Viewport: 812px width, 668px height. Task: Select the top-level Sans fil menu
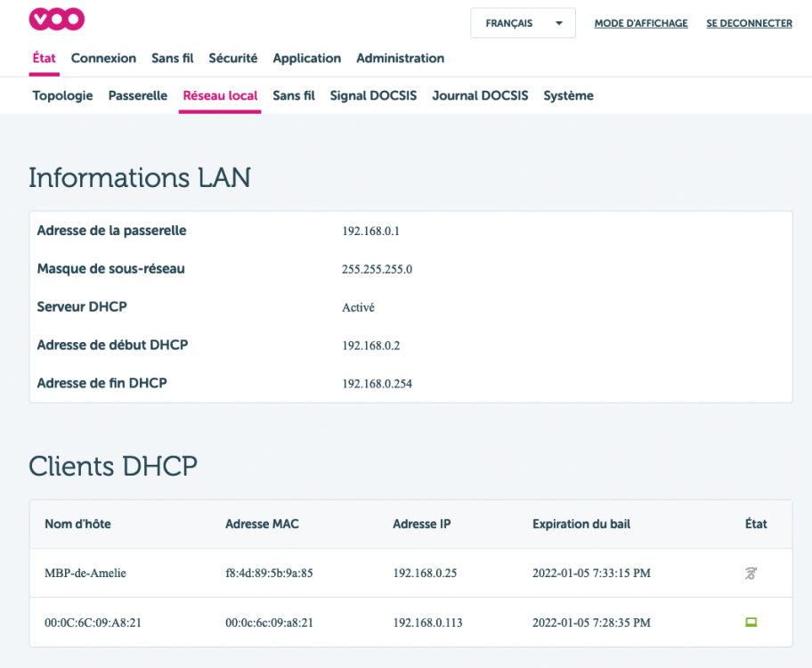172,59
